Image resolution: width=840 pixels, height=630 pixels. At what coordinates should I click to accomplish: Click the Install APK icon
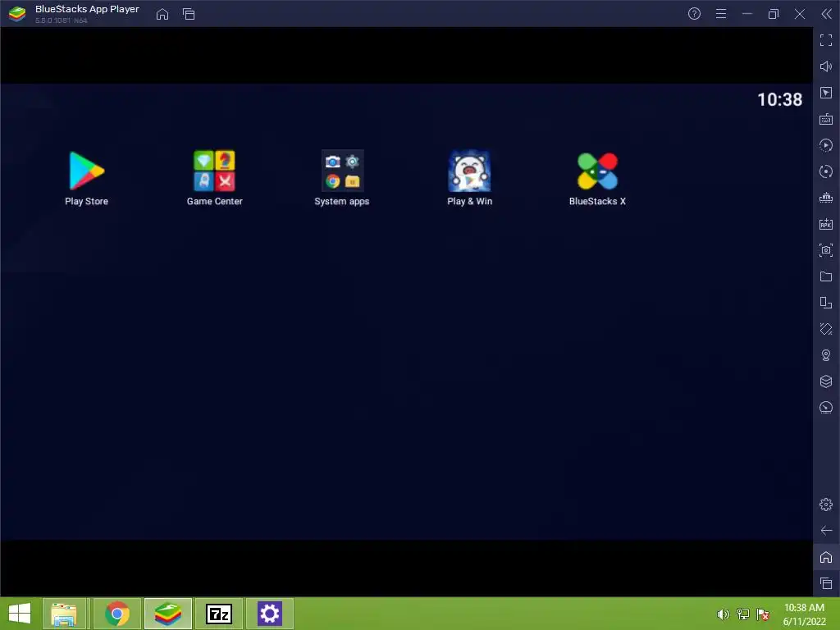pyautogui.click(x=826, y=224)
